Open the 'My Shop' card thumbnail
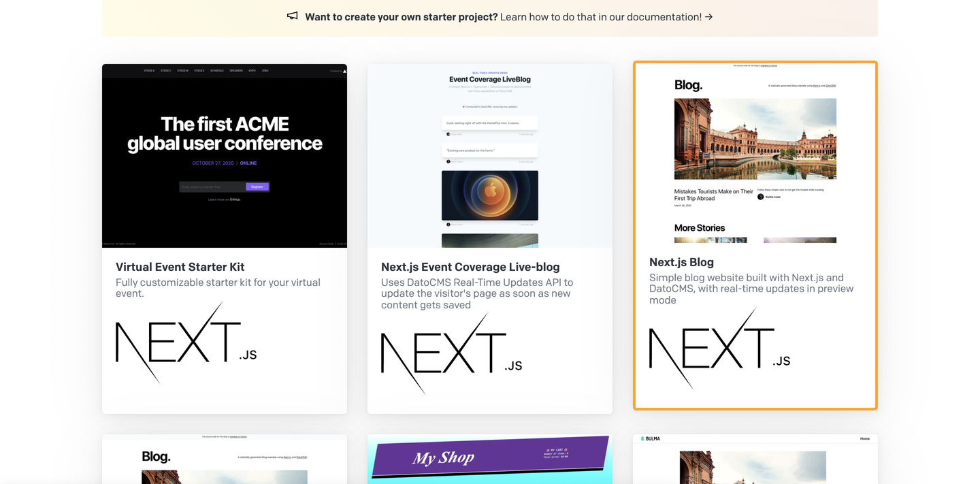This screenshot has width=980, height=484. point(490,459)
